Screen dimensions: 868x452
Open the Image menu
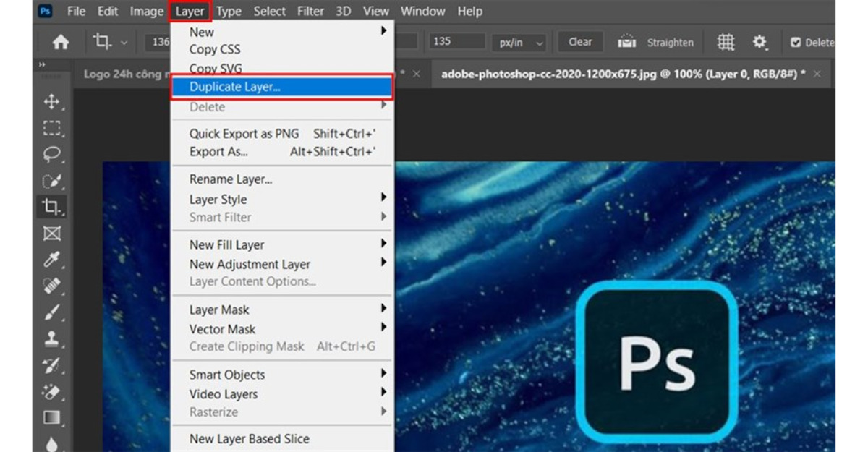coord(147,12)
